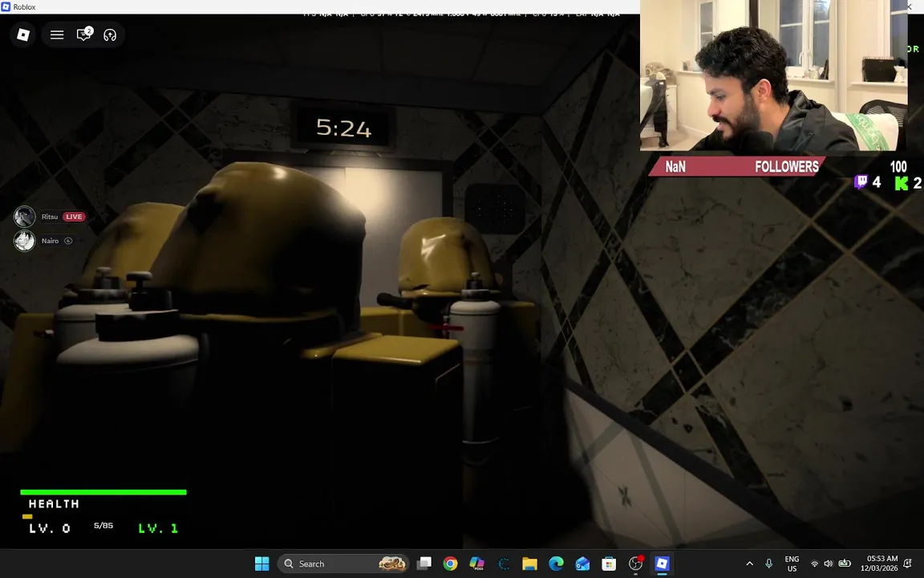The height and width of the screenshot is (578, 924).
Task: Switch to OBS Studio in the taskbar
Action: click(x=635, y=564)
